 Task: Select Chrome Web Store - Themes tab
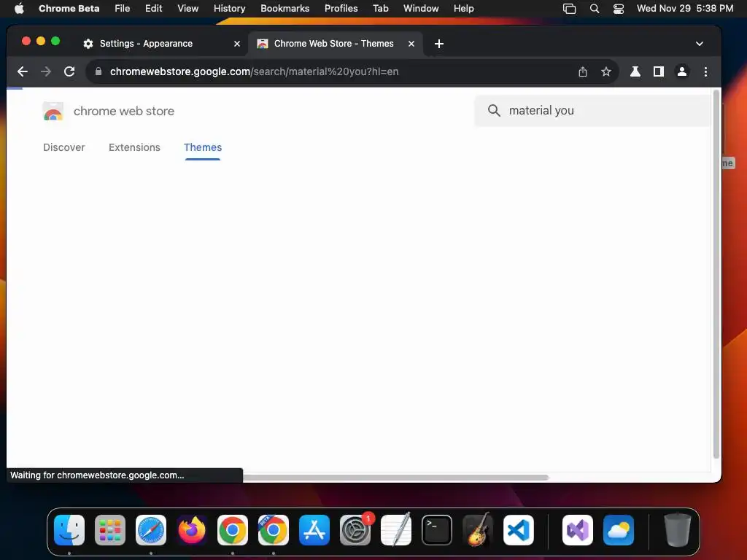coord(336,44)
